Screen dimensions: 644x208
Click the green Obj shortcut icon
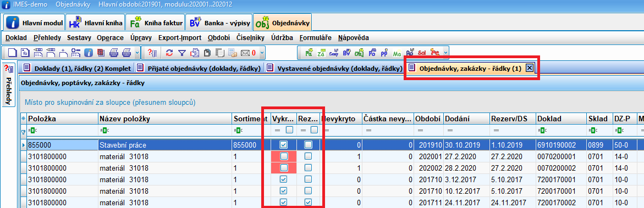pos(359,53)
